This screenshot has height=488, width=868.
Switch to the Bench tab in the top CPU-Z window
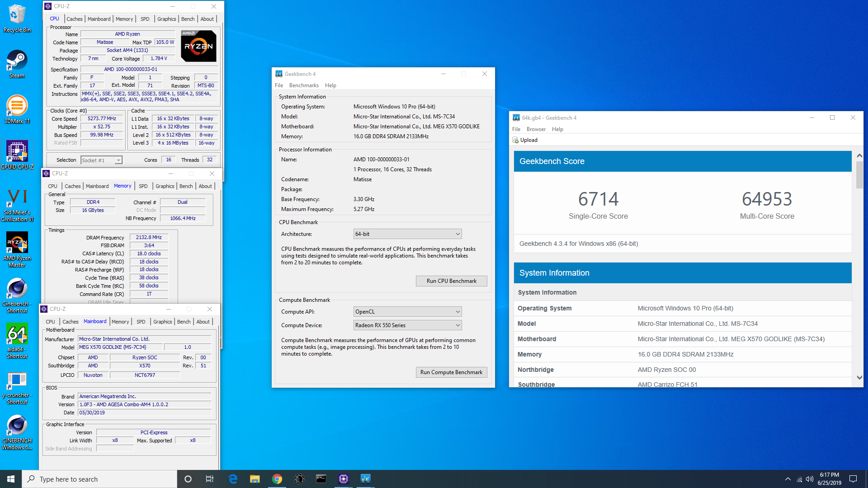(188, 19)
